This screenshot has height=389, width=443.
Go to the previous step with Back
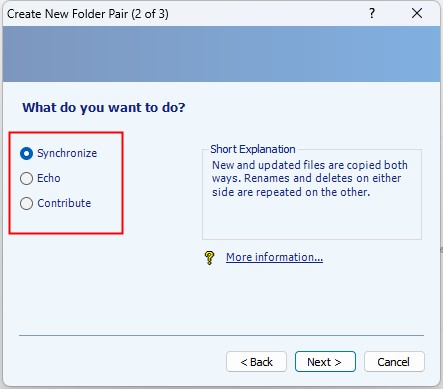pos(256,362)
